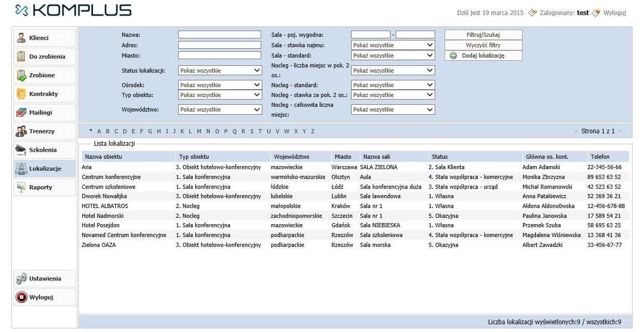Open Nocleg całkowita liczba miejsc dropdown
Image resolution: width=644 pixels, height=332 pixels.
click(x=393, y=109)
